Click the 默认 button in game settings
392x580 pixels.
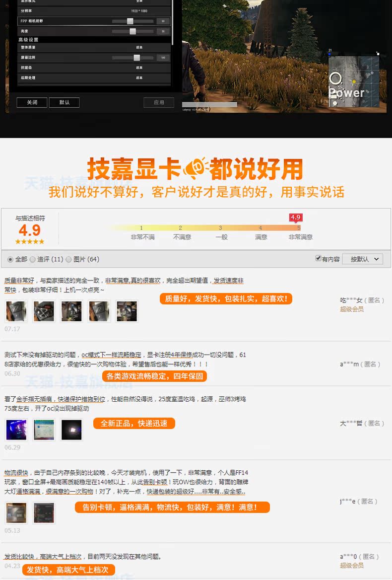click(65, 102)
